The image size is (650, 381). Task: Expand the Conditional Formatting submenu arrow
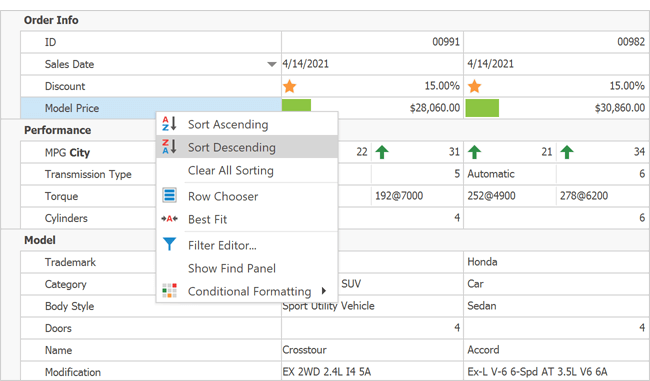point(324,291)
